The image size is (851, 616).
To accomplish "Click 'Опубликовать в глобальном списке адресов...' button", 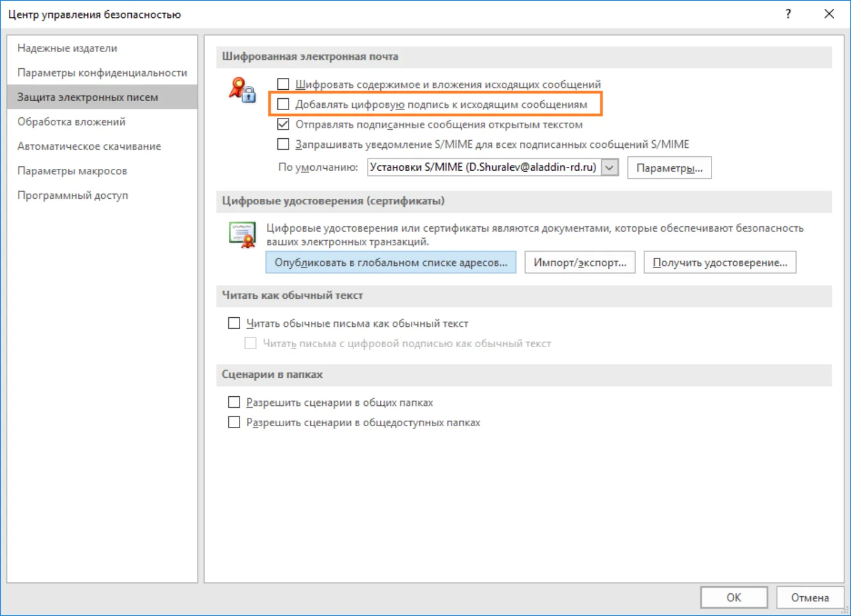I will (391, 262).
